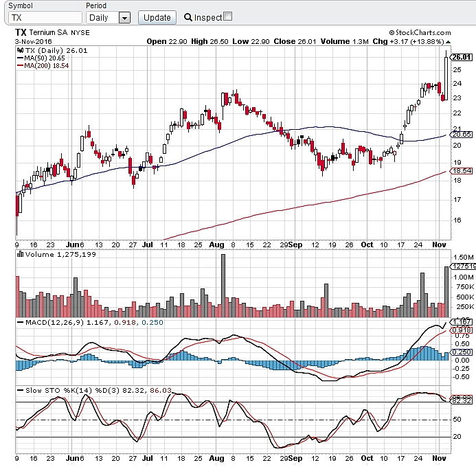Click the 26.01 last price tag

click(x=461, y=57)
